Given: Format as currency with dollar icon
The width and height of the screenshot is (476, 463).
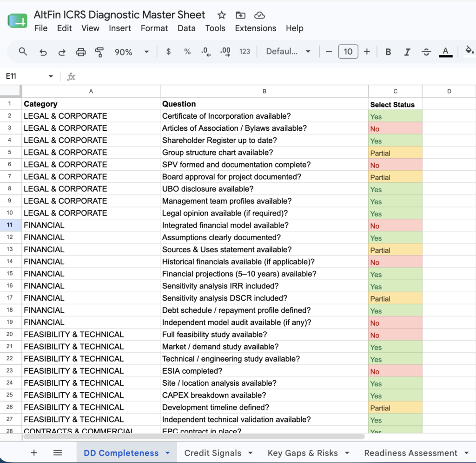Looking at the screenshot, I should [x=168, y=52].
